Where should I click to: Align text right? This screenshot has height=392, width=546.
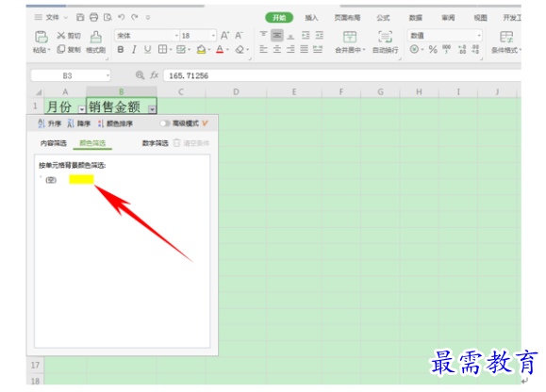pyautogui.click(x=290, y=49)
